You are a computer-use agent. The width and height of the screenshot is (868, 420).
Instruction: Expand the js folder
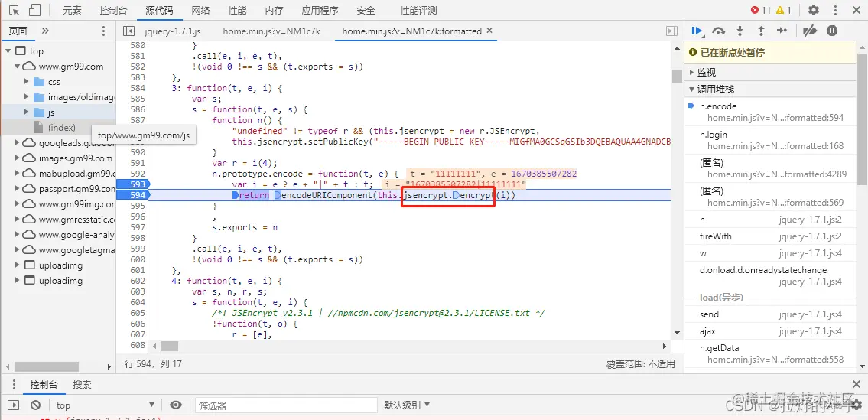(27, 112)
